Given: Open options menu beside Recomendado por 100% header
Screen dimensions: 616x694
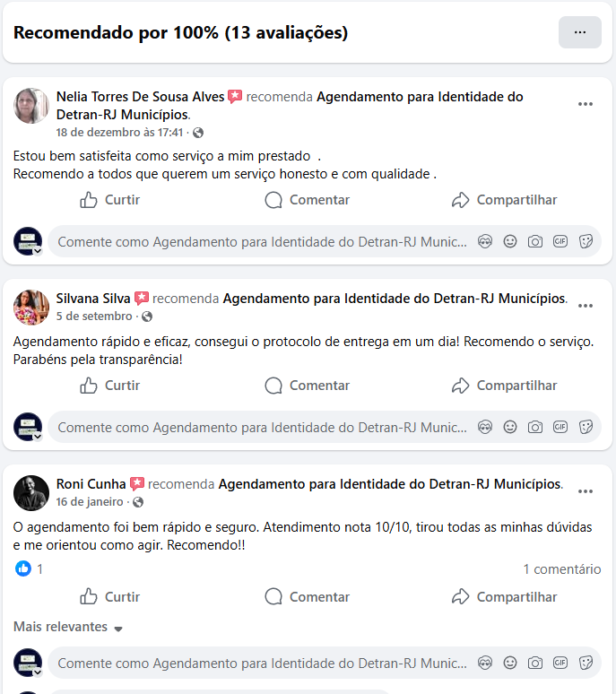Looking at the screenshot, I should 580,32.
